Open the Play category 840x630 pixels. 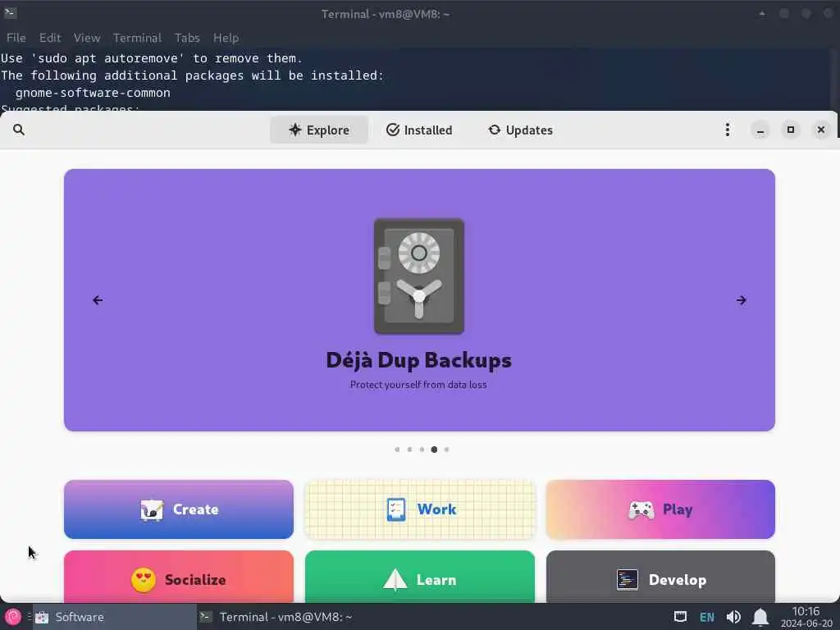coord(660,509)
